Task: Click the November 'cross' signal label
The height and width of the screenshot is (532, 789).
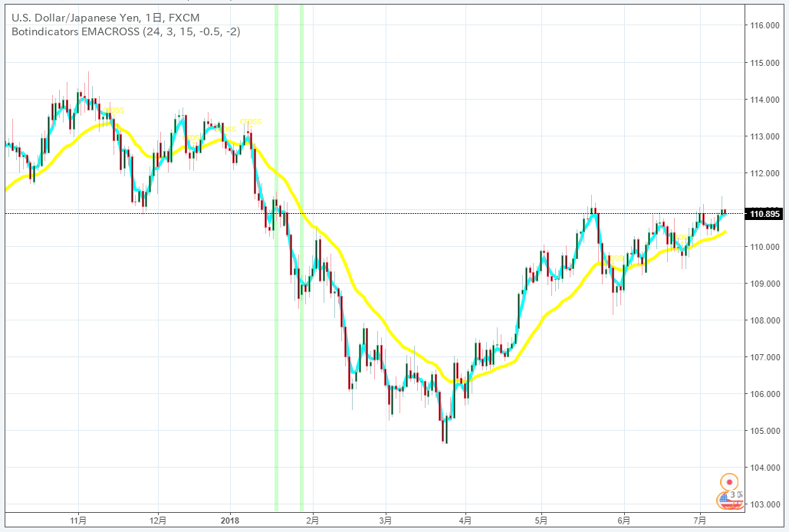Action: pos(113,110)
